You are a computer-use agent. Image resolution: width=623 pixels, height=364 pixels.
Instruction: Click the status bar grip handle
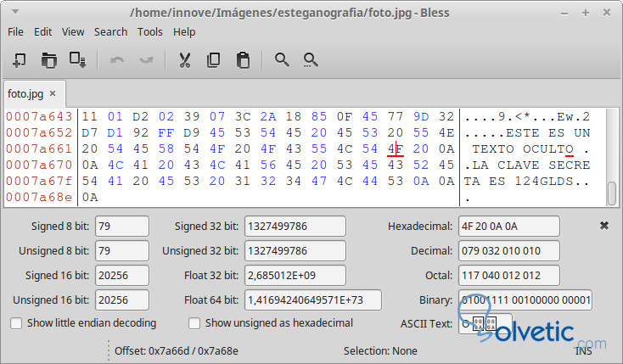108,350
